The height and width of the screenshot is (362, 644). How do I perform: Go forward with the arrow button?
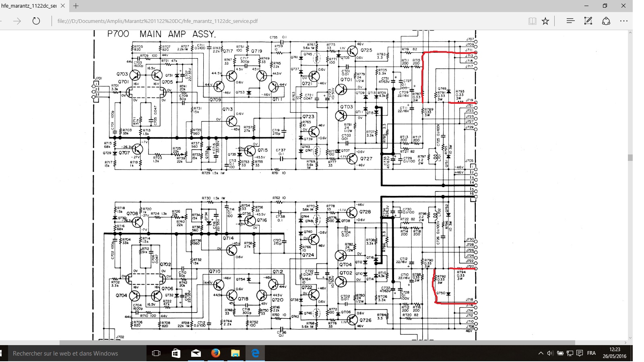pyautogui.click(x=17, y=21)
